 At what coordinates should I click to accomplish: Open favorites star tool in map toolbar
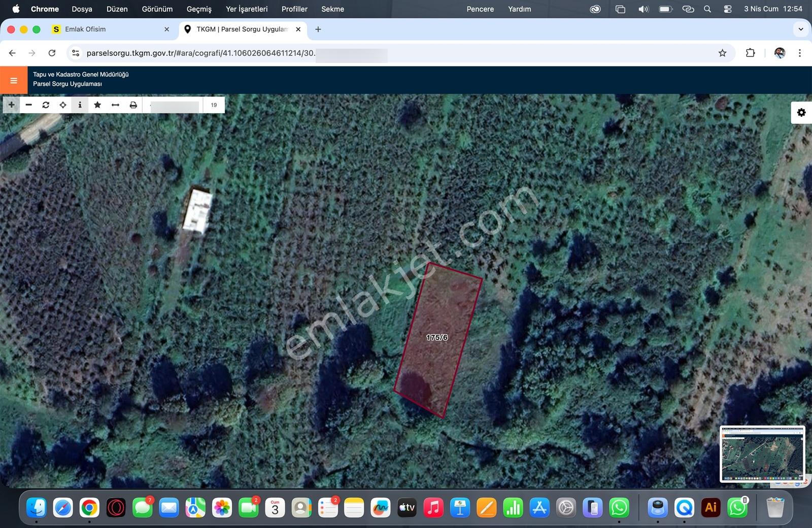pos(97,105)
